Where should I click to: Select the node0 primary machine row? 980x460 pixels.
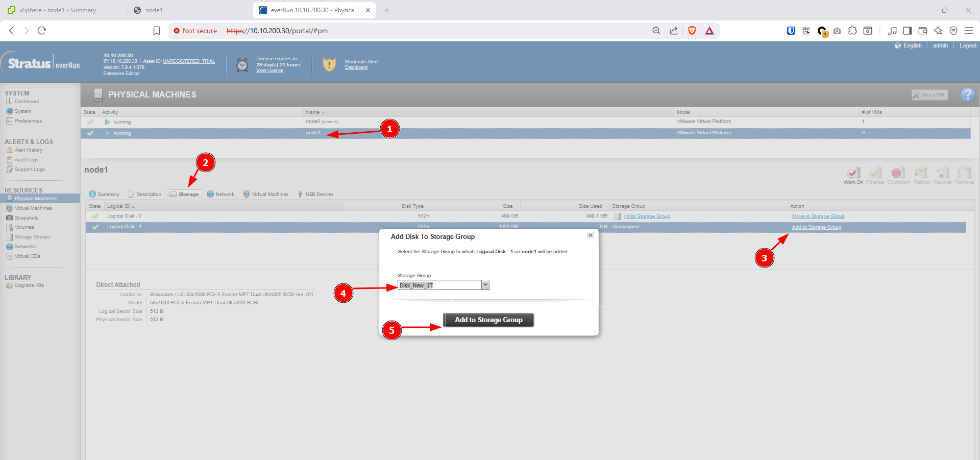click(313, 122)
